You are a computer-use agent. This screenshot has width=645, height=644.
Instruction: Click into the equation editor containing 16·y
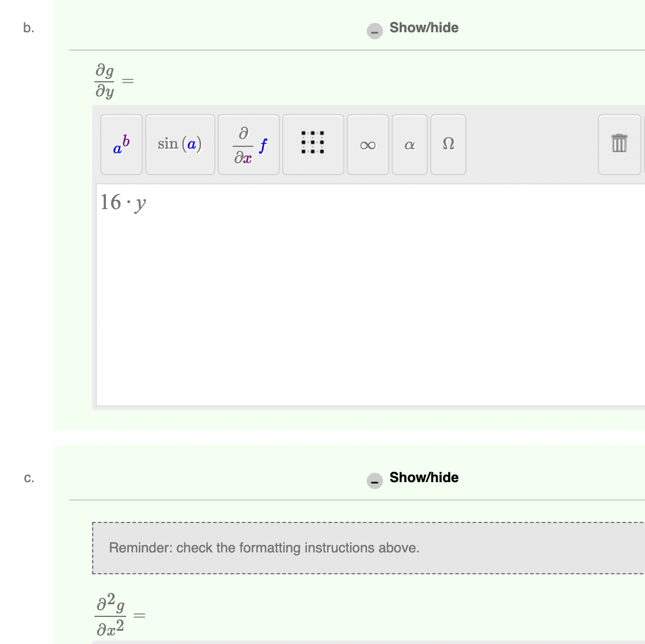pyautogui.click(x=370, y=295)
